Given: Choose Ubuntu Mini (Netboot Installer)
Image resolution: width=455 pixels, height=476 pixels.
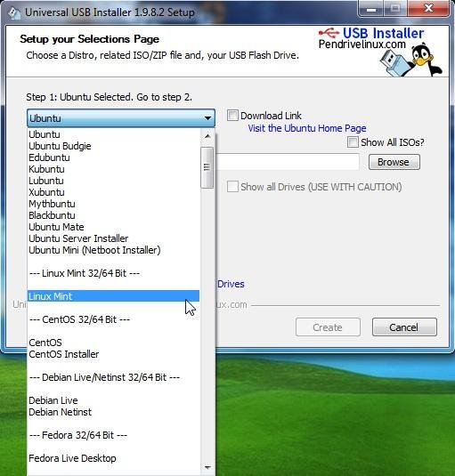Looking at the screenshot, I should tap(113, 250).
